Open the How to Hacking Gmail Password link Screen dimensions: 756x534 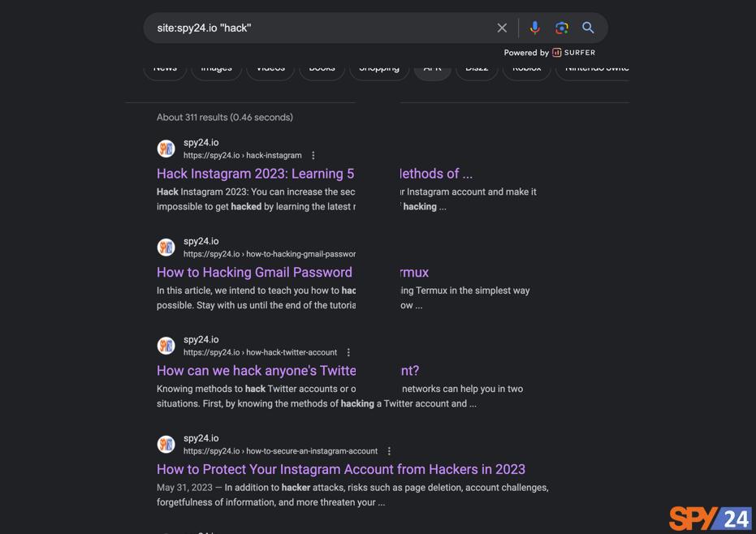[x=292, y=273]
